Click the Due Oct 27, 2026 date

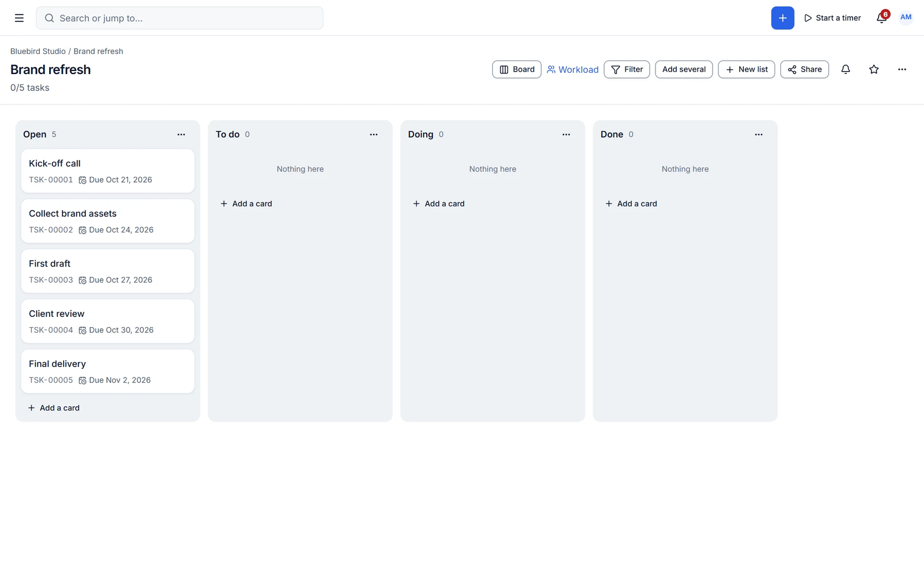point(115,280)
